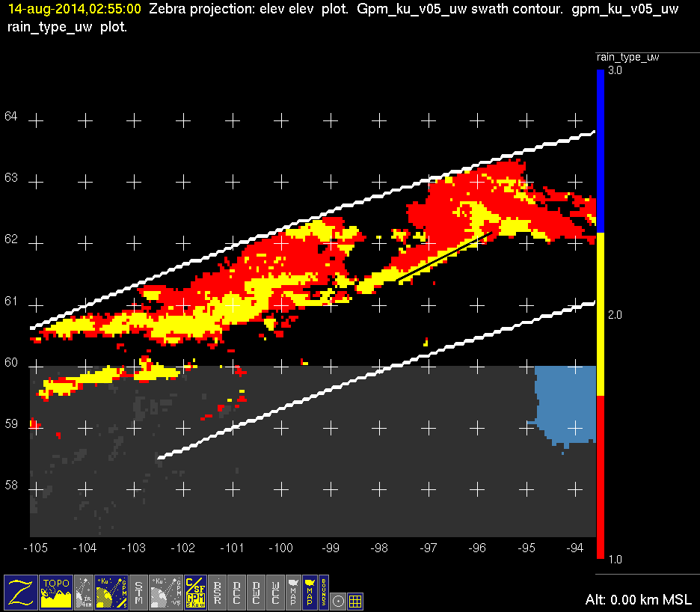Select the DCC icon

[237, 592]
